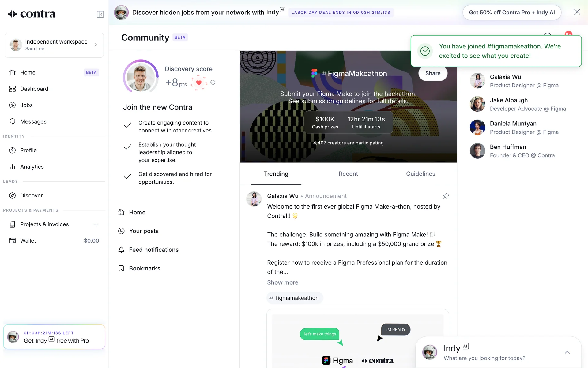Pin Galaxia Wu's announcement post
The height and width of the screenshot is (368, 588).
pos(446,196)
